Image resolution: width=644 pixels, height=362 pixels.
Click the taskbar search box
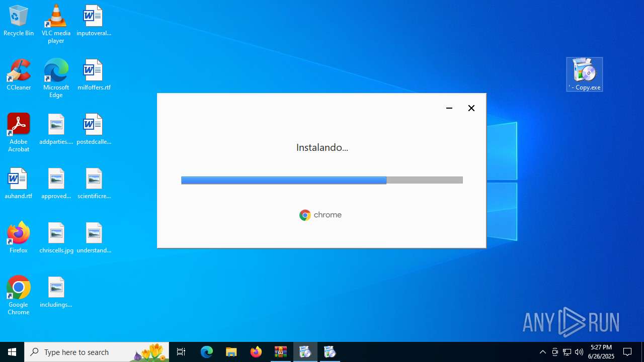97,352
